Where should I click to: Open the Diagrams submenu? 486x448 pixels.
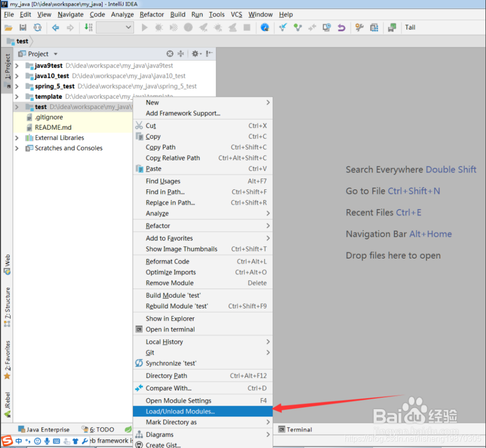[x=203, y=435]
